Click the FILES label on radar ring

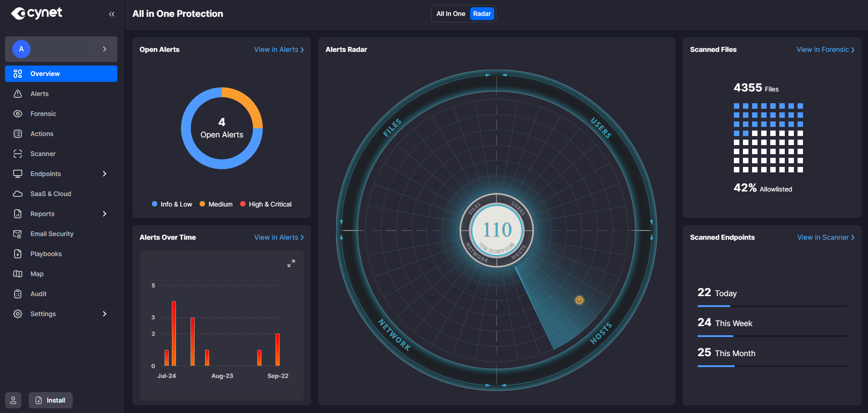coord(392,128)
